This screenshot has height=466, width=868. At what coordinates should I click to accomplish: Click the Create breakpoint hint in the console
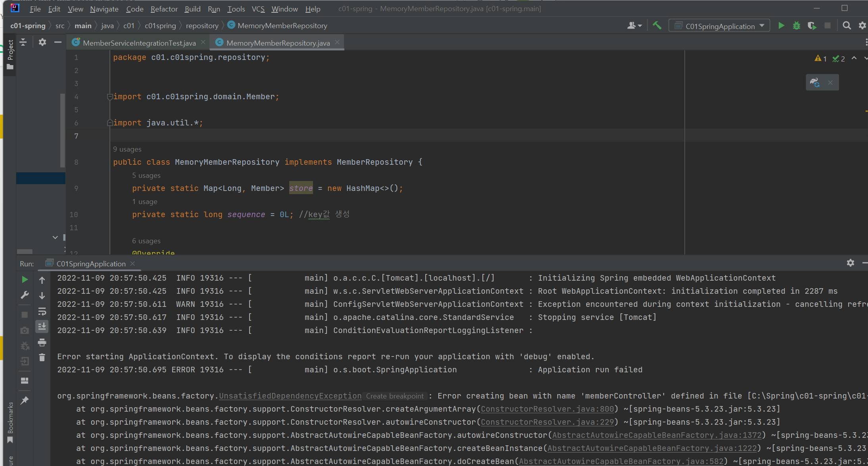tap(395, 396)
